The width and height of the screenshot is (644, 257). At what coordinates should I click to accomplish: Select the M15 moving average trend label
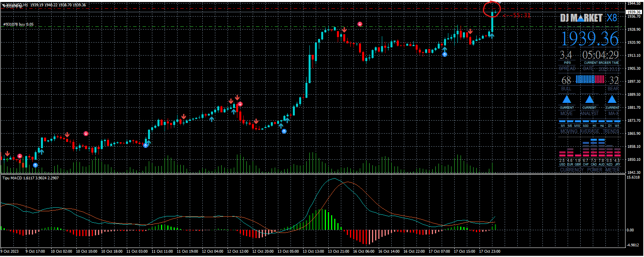(x=577, y=126)
